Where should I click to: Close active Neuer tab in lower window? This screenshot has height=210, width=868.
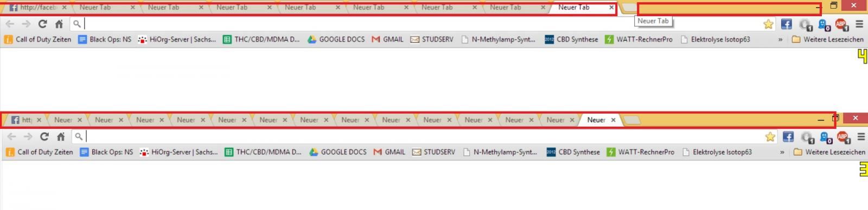[x=614, y=120]
